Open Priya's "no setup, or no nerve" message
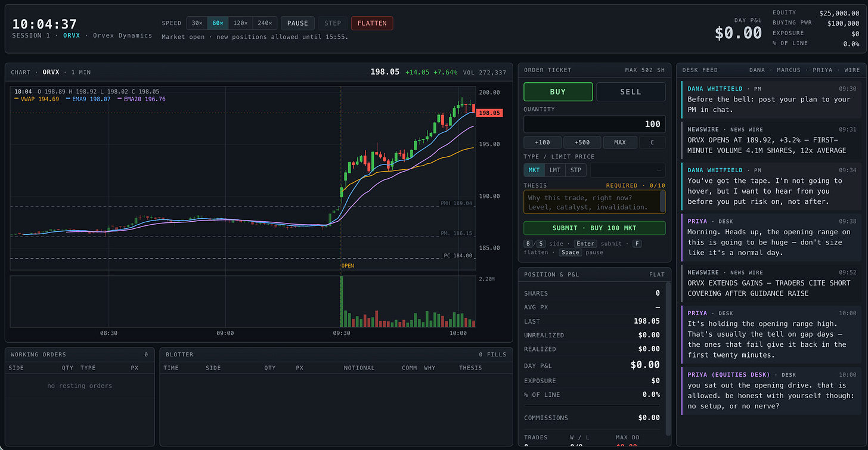The image size is (868, 450). point(771,391)
